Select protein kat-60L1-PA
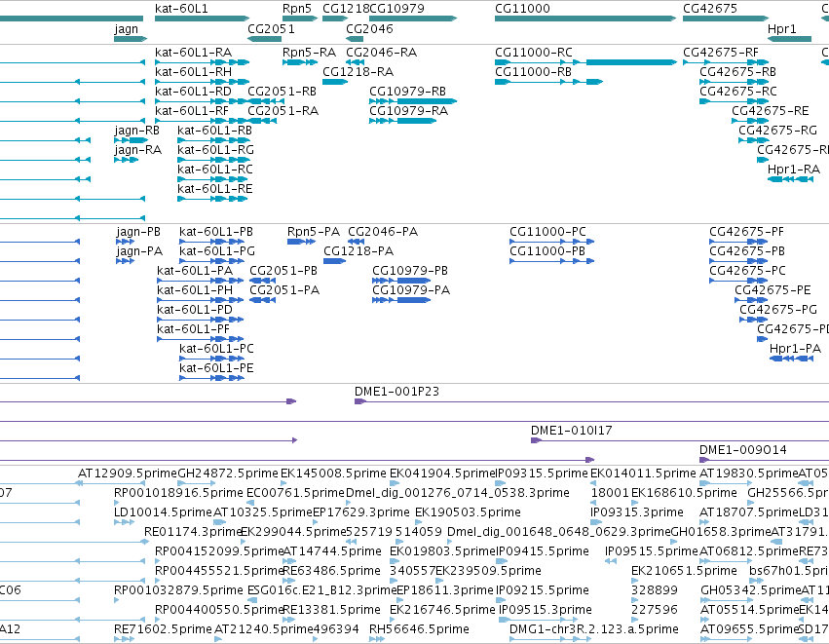The width and height of the screenshot is (829, 644). (195, 271)
